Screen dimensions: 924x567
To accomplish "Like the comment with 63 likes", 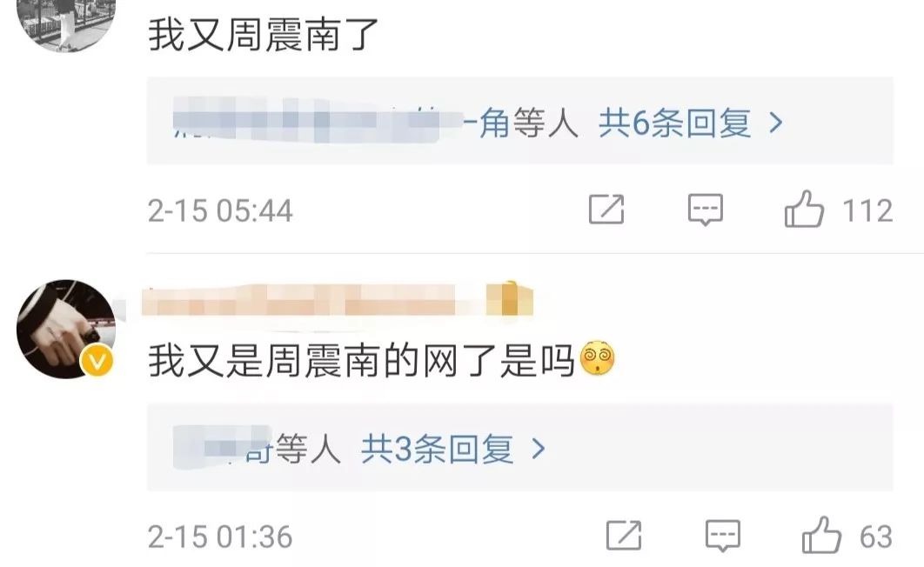I will [821, 535].
